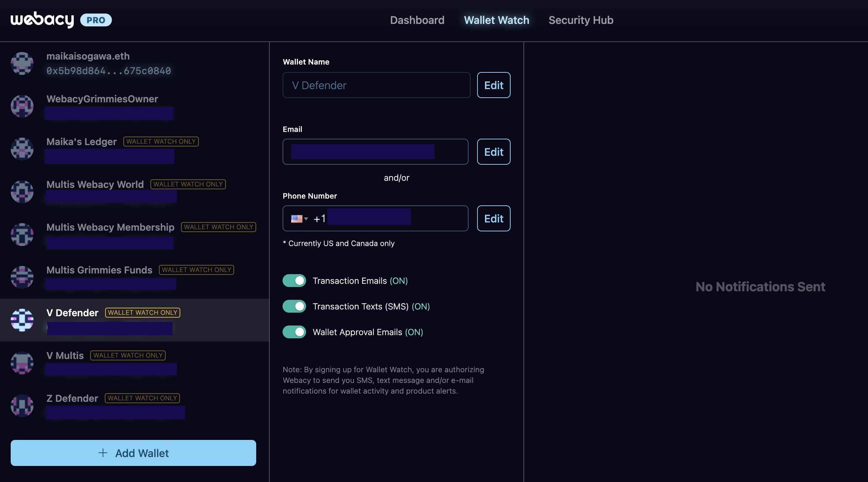This screenshot has width=868, height=482.
Task: Open the country code dropdown arrow
Action: point(306,219)
